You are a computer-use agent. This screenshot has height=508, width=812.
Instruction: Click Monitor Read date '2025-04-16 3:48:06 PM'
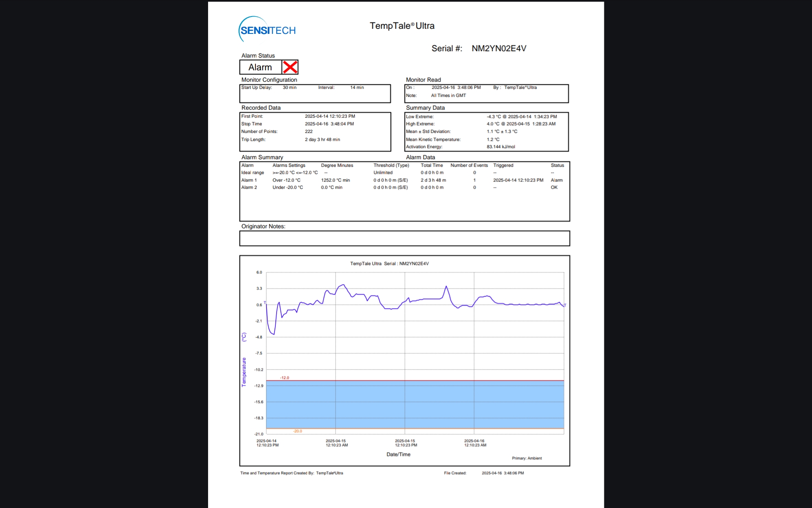[x=456, y=88]
